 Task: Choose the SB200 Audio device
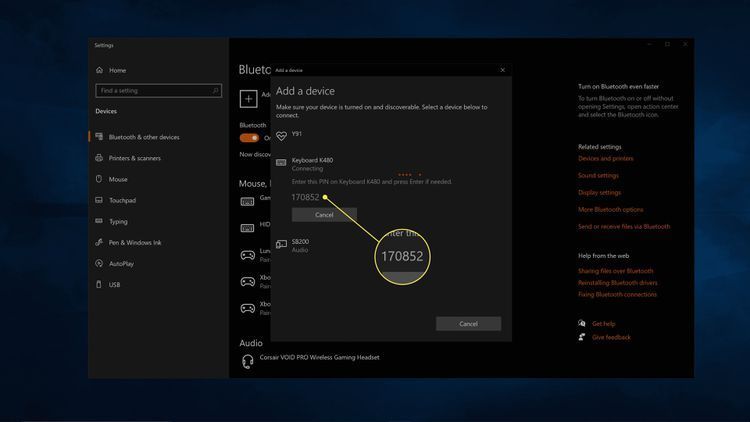[x=300, y=245]
